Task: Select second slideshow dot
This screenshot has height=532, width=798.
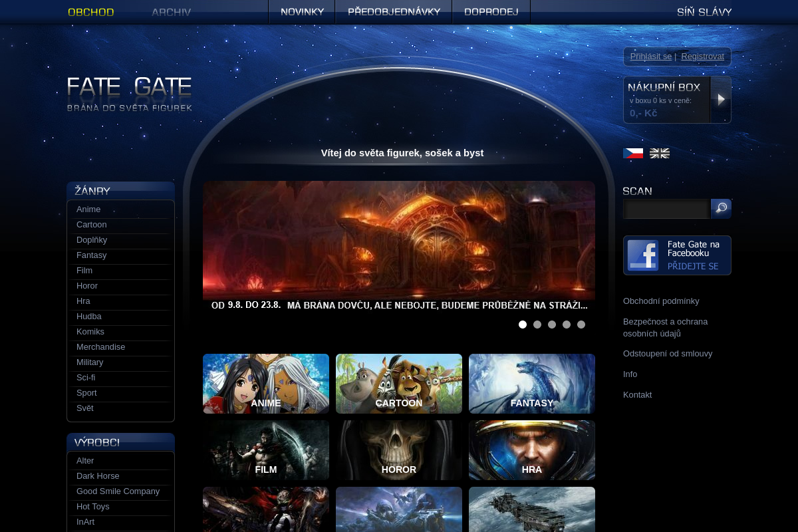Action: point(537,325)
